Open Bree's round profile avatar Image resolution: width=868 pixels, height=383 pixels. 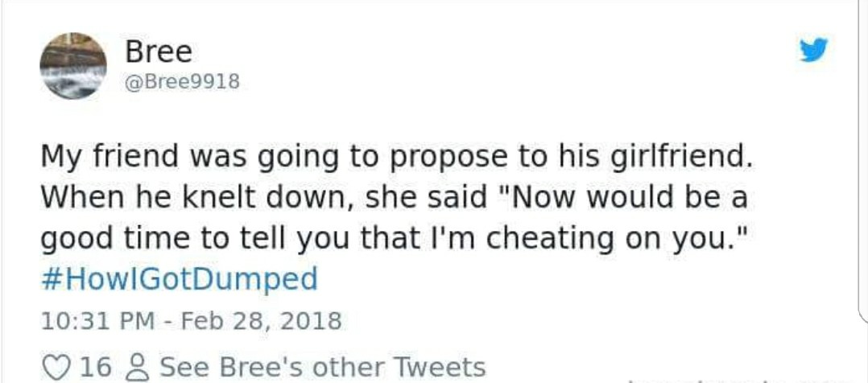click(x=73, y=66)
